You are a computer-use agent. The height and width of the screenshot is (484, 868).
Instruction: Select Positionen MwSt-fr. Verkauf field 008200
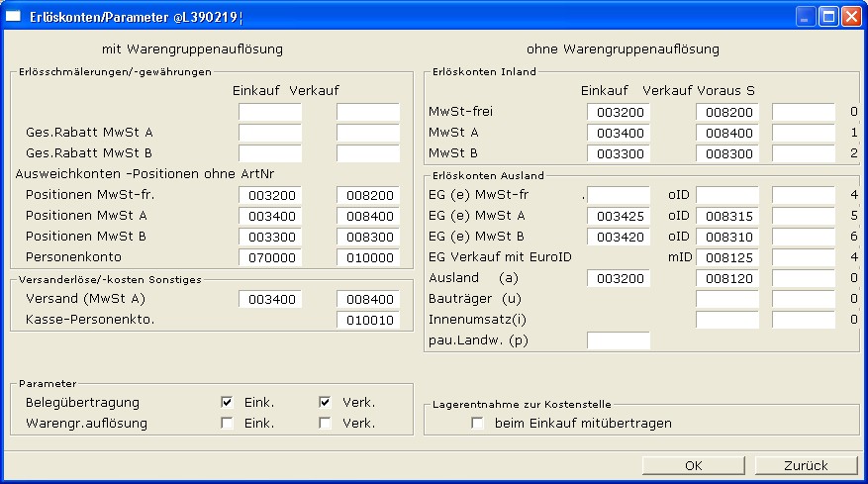click(x=367, y=196)
